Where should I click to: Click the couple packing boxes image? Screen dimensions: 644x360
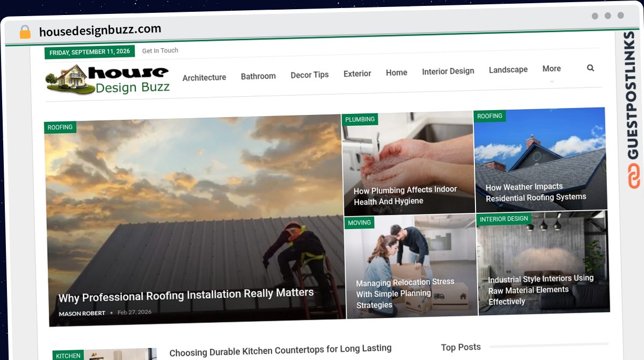click(411, 267)
